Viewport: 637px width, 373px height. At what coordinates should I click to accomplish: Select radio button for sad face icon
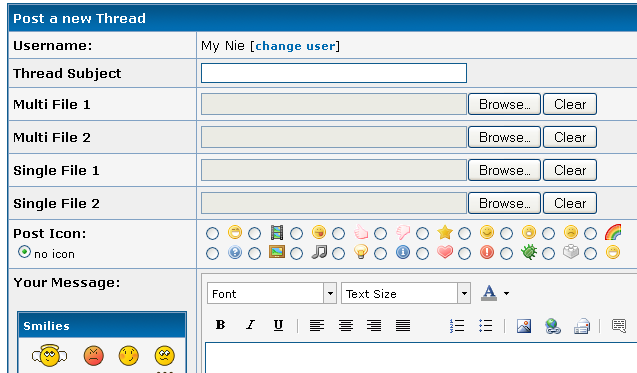(x=548, y=234)
